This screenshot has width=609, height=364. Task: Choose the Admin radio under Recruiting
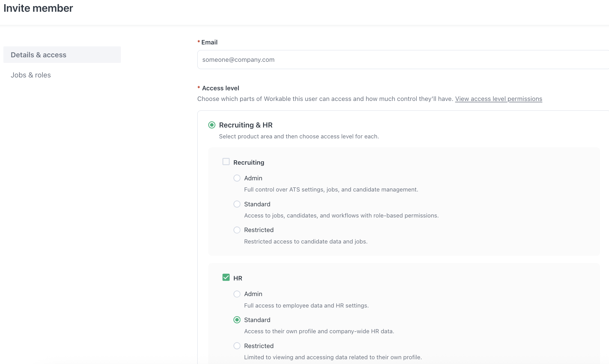pos(237,178)
